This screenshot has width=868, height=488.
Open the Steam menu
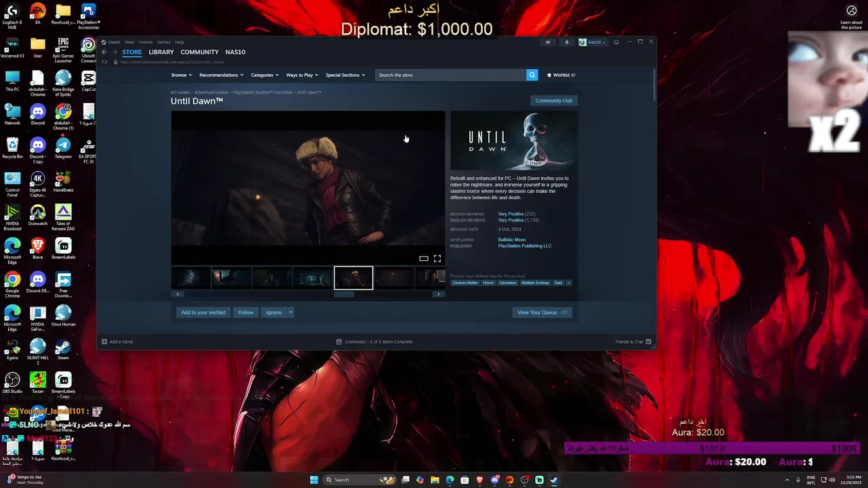click(114, 42)
